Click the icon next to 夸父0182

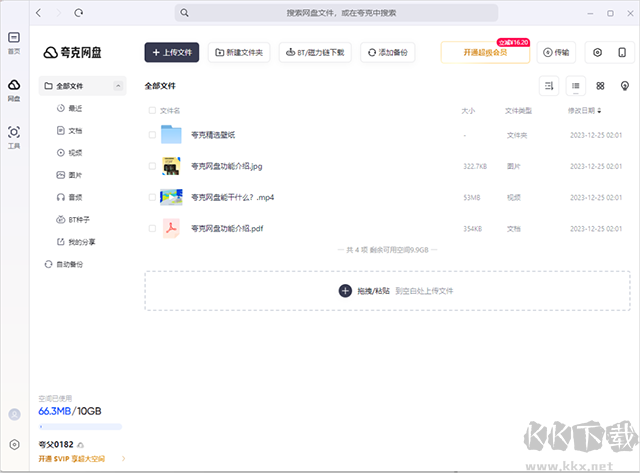(80, 445)
